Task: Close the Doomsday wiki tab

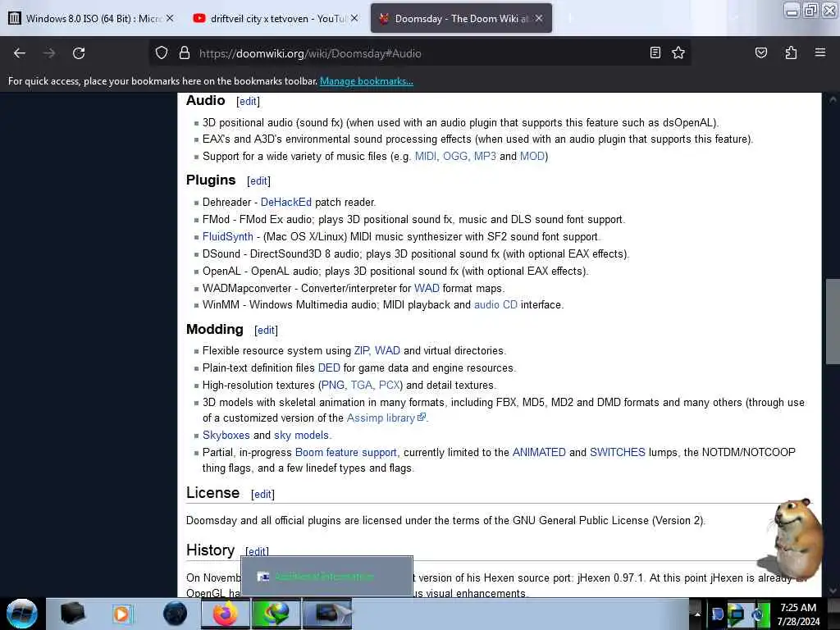Action: coord(539,18)
